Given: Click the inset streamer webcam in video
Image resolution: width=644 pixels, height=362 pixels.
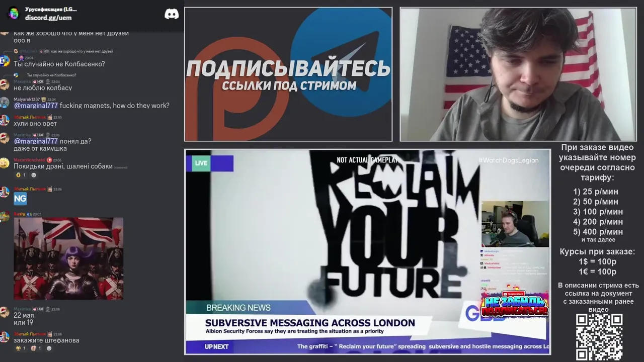Looking at the screenshot, I should [515, 224].
